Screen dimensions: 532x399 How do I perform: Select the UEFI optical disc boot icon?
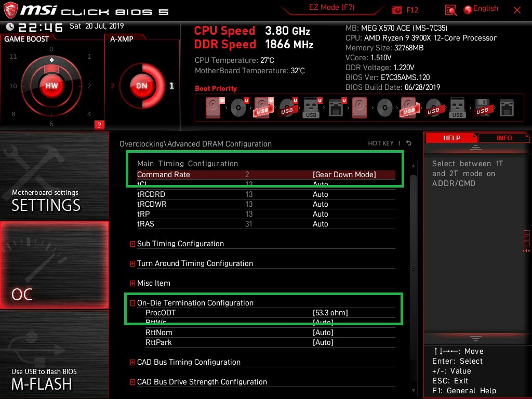(x=239, y=108)
